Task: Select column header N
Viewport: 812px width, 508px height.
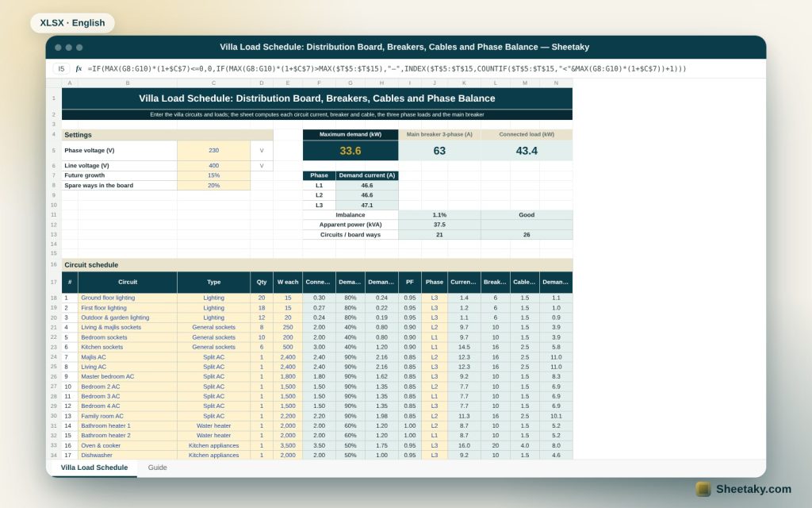Action: (x=556, y=83)
